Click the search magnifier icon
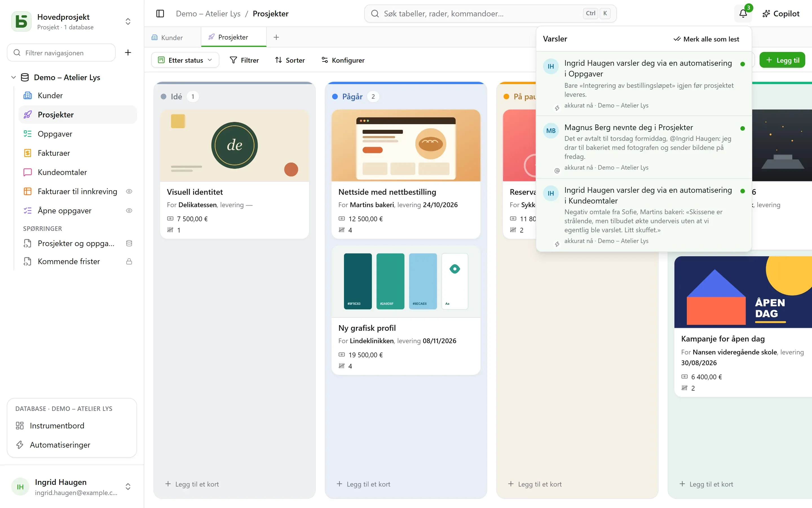 point(375,14)
